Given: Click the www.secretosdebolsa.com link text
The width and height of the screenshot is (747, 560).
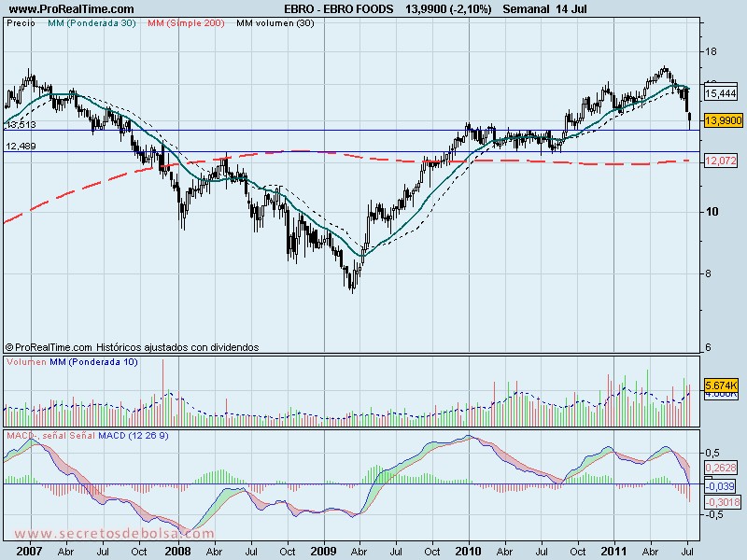Looking at the screenshot, I should coord(114,533).
